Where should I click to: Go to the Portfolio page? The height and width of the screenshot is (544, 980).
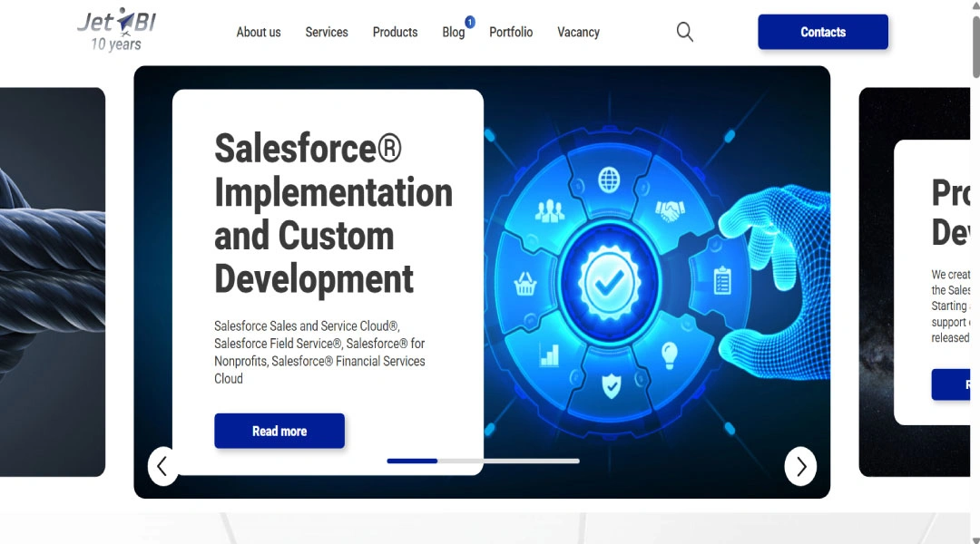[x=511, y=32]
